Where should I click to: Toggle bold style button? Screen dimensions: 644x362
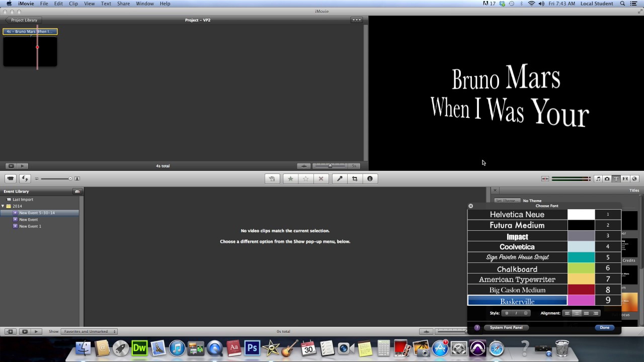(507, 313)
